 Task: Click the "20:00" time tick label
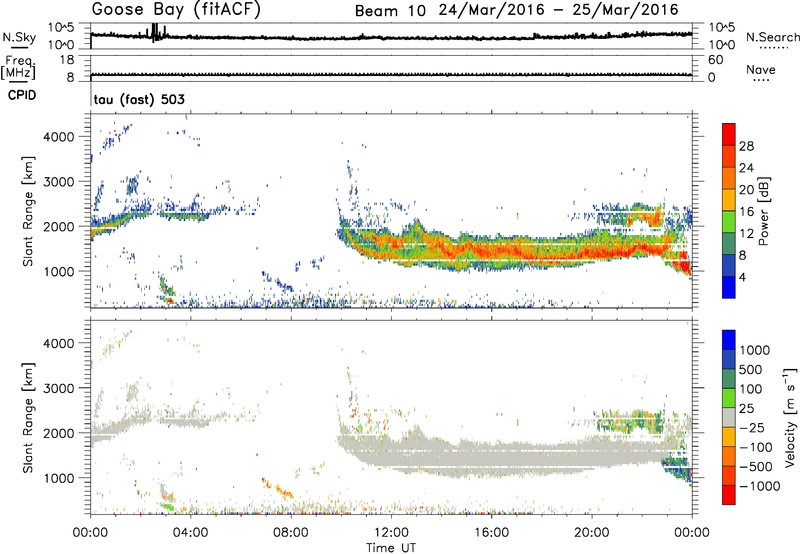592,533
